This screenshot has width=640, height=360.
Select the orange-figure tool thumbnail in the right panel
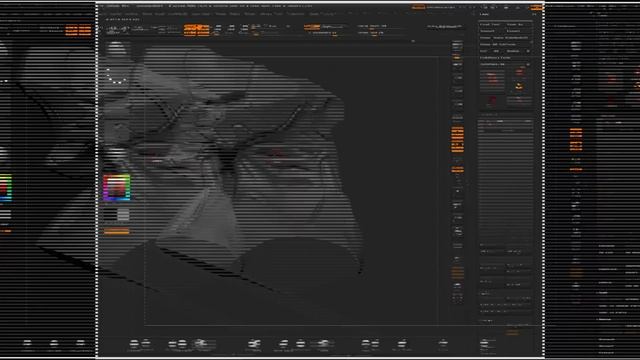pyautogui.click(x=519, y=87)
